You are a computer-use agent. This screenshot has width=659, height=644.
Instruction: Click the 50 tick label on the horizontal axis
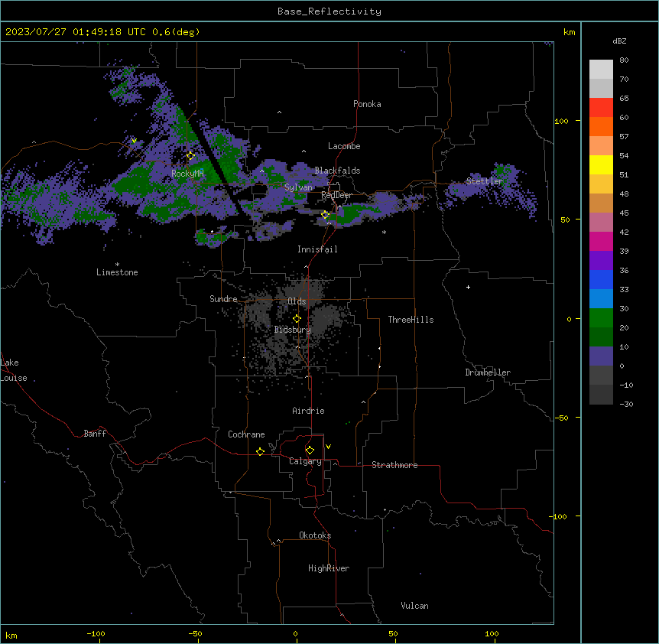pyautogui.click(x=393, y=633)
